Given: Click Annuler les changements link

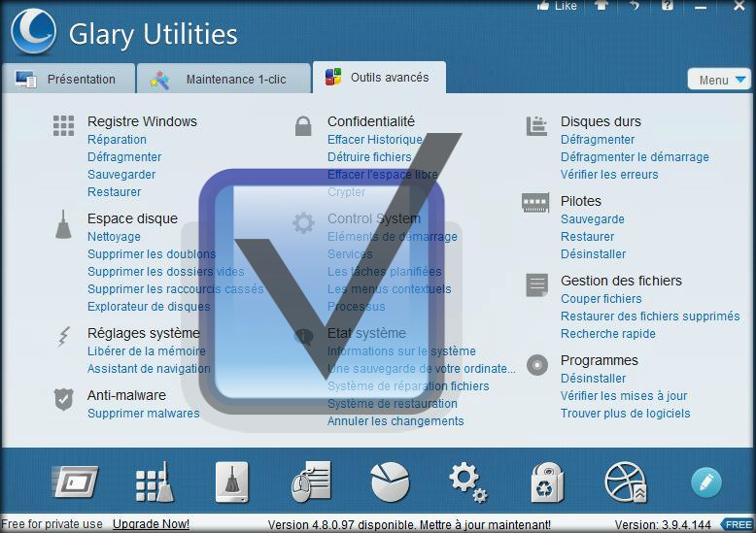Looking at the screenshot, I should coord(395,421).
